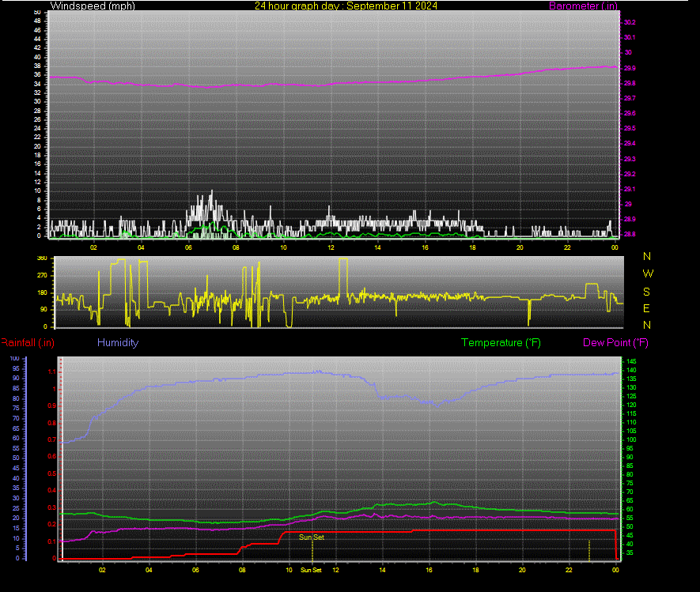Click the '29.5' value on the barometer axis
The image size is (700, 592).
pos(630,129)
